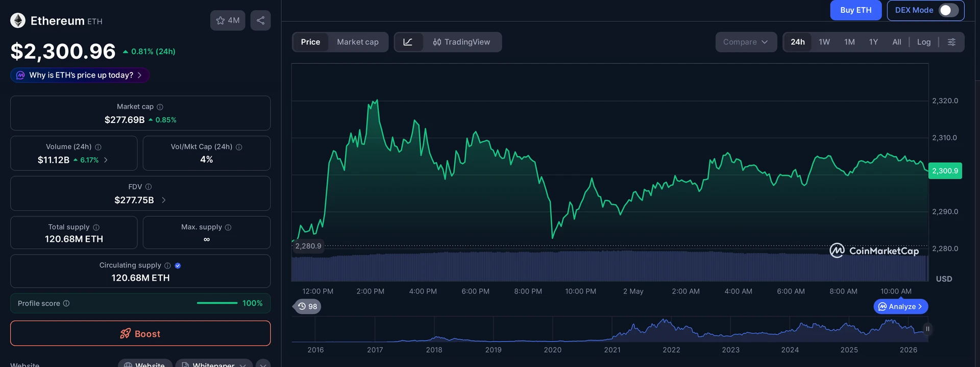Image resolution: width=980 pixels, height=367 pixels.
Task: Click the pause handle on range navigator
Action: (927, 329)
